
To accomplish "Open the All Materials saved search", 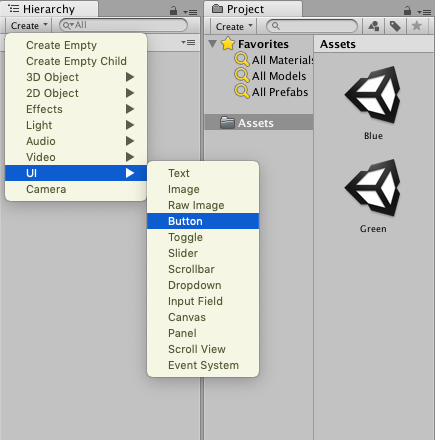I will [274, 60].
